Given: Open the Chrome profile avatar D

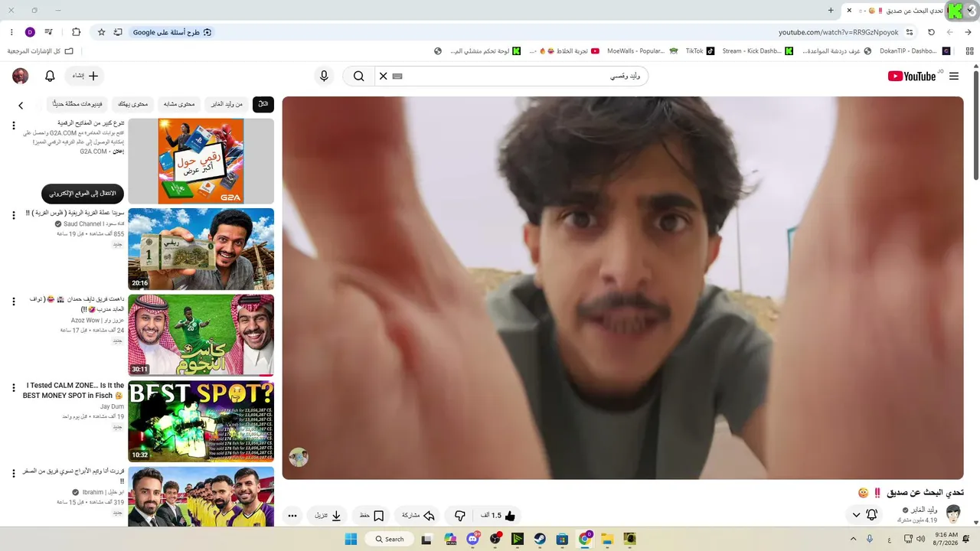Looking at the screenshot, I should 30,32.
